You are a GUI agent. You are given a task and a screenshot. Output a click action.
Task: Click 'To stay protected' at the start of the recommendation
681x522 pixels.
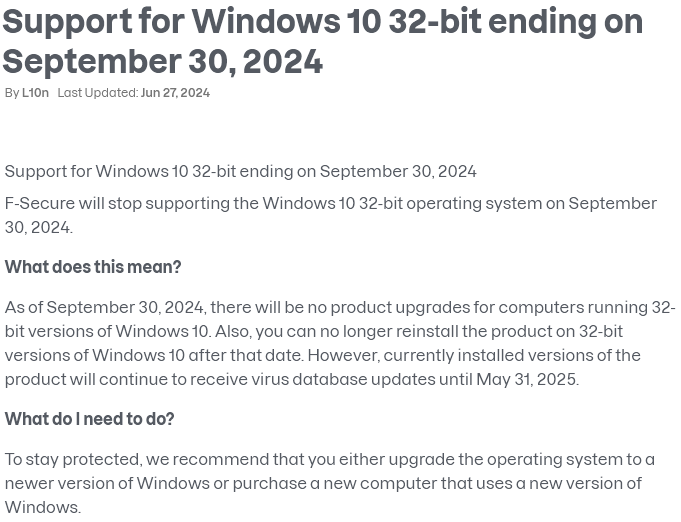pos(73,459)
